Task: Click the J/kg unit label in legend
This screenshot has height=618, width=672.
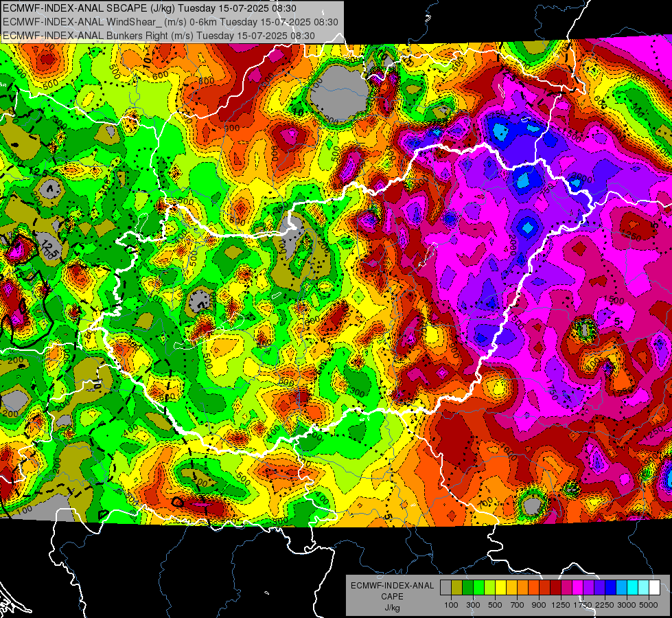Action: pos(392,608)
